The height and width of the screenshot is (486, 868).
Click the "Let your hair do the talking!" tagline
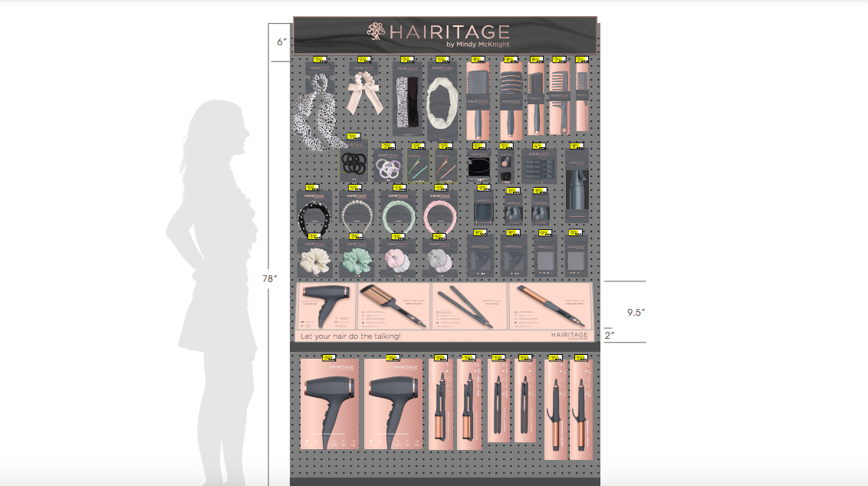(350, 336)
